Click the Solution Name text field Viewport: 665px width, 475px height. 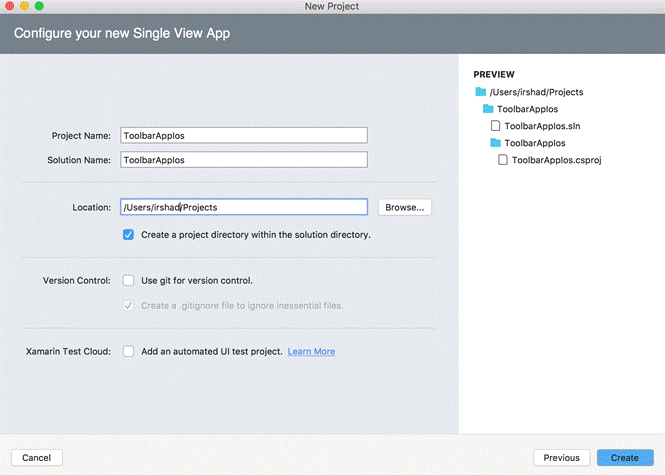click(x=244, y=159)
